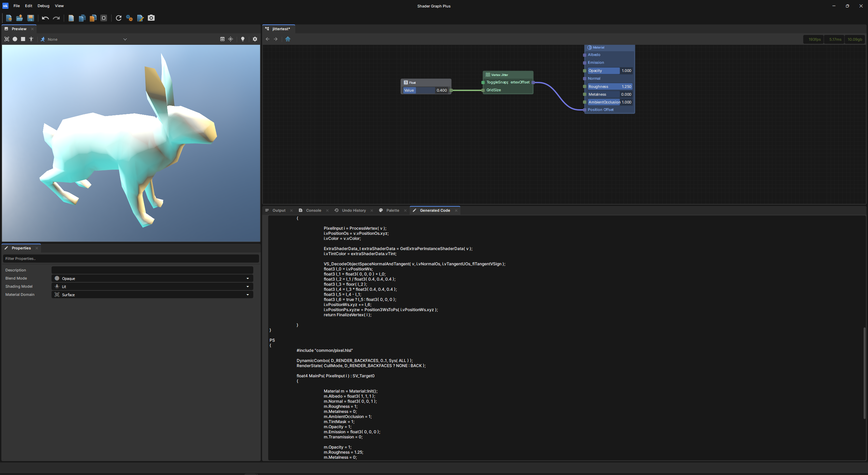Adjust the Metalness slider on Material node
This screenshot has width=868, height=475.
pyautogui.click(x=610, y=94)
